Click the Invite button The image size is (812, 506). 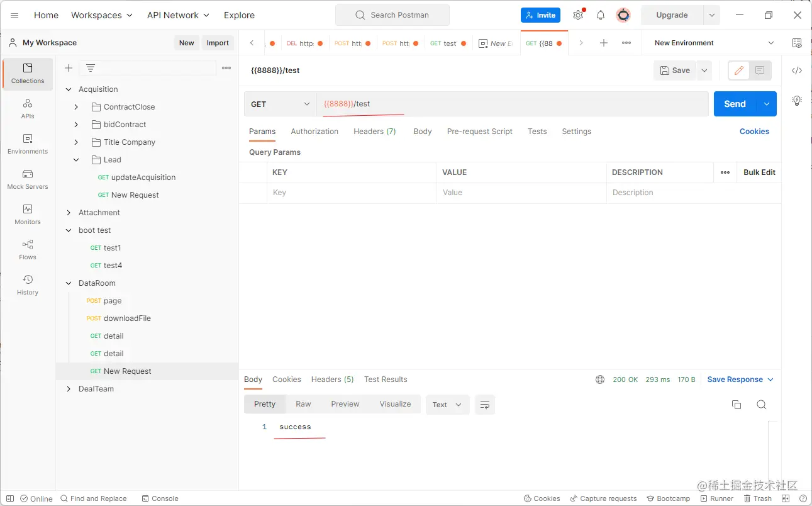click(540, 15)
